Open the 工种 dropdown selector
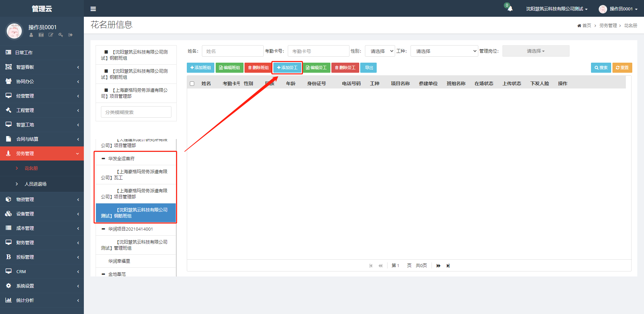This screenshot has width=644, height=314. [444, 51]
